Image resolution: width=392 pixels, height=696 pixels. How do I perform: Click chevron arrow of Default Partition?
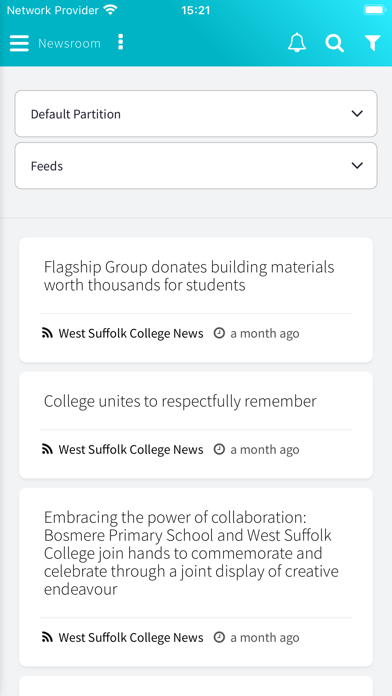tap(357, 114)
